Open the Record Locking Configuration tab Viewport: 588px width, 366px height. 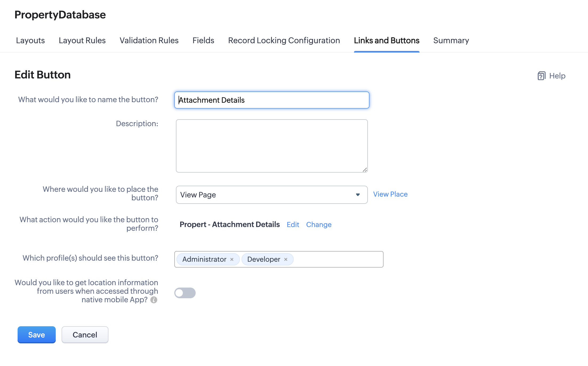(x=284, y=41)
